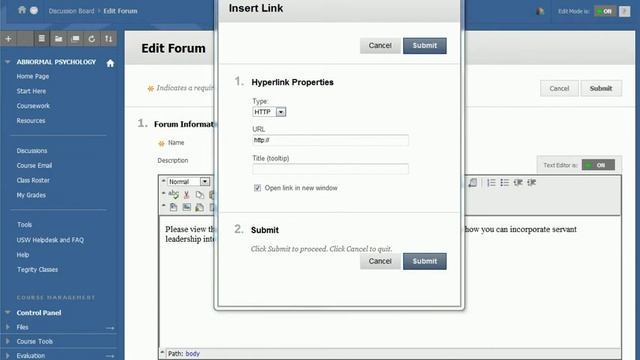The height and width of the screenshot is (360, 640).
Task: Click the copy icon in the text editor
Action: pos(200,195)
